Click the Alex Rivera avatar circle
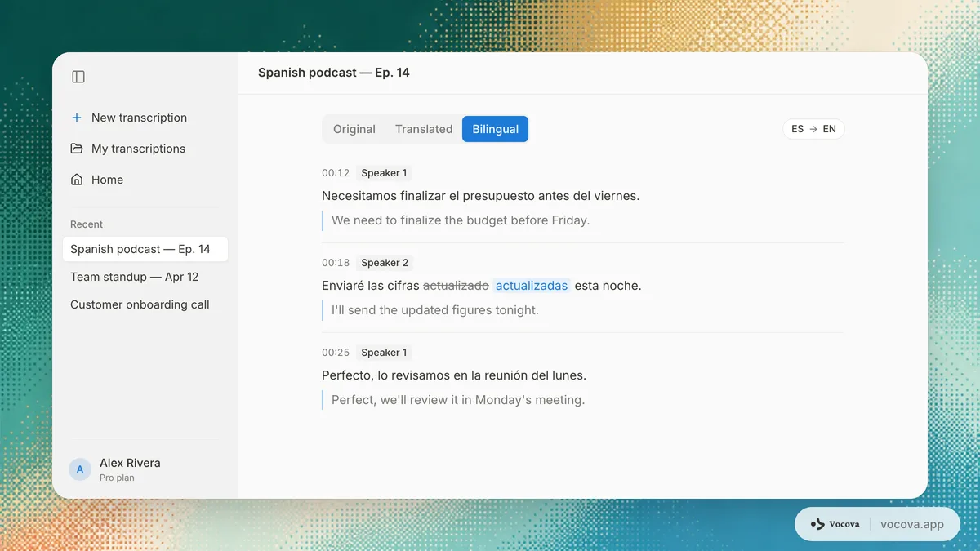980x551 pixels. 80,469
